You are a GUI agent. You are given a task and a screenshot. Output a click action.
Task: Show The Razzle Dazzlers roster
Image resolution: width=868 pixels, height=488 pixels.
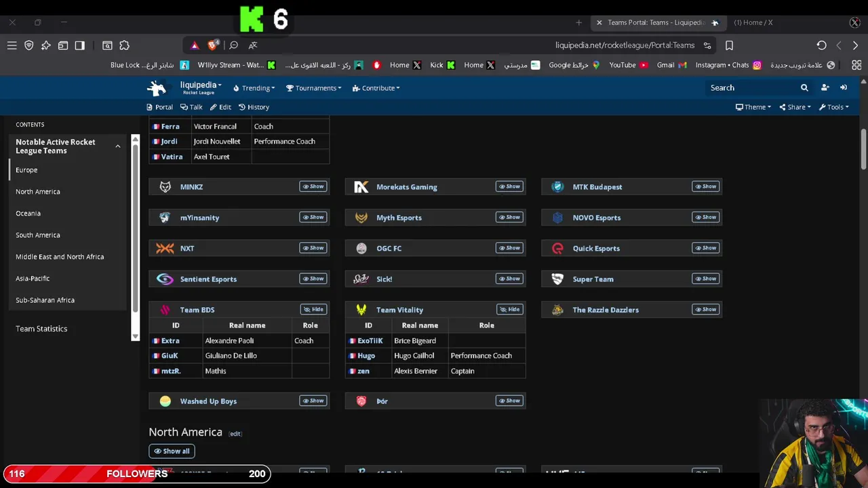click(x=705, y=309)
